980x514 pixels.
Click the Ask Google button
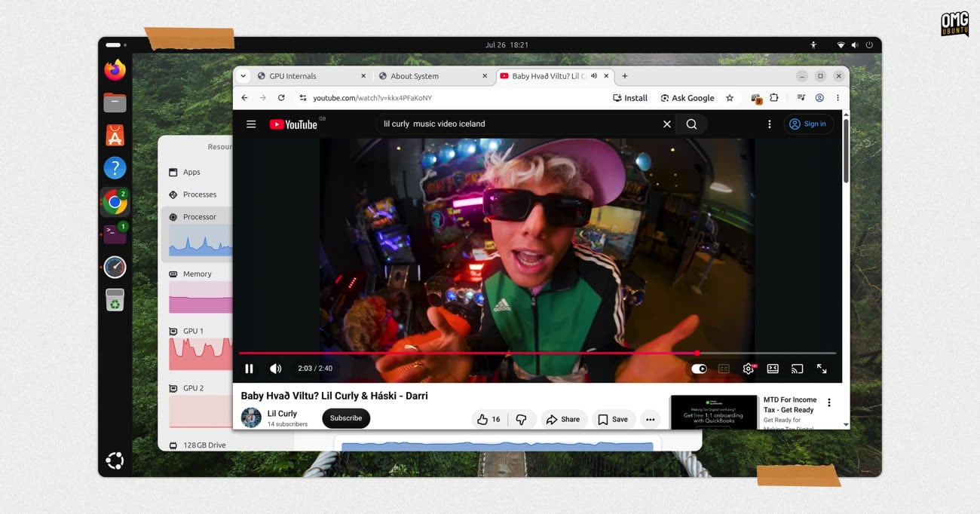(x=688, y=98)
